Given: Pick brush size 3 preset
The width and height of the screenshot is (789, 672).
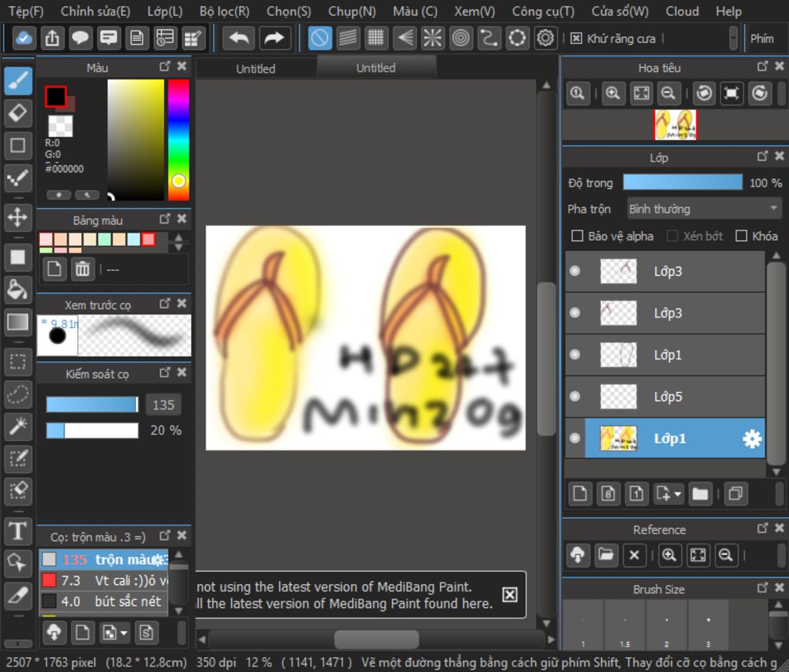Looking at the screenshot, I should (708, 626).
